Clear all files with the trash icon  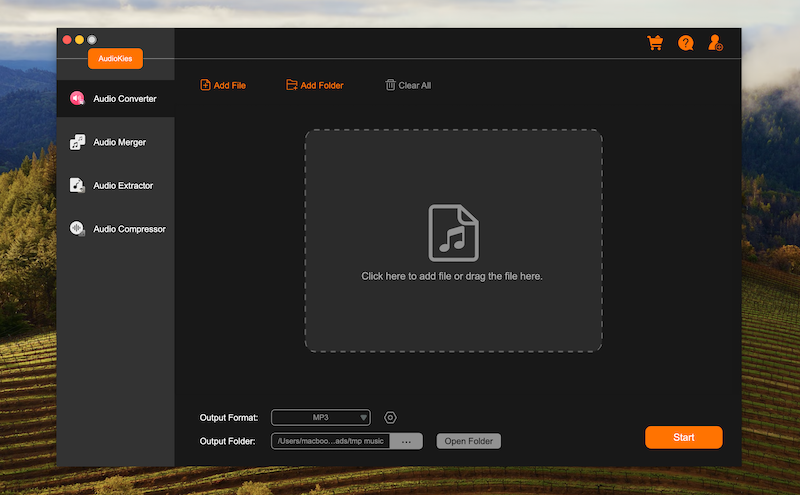tap(390, 86)
